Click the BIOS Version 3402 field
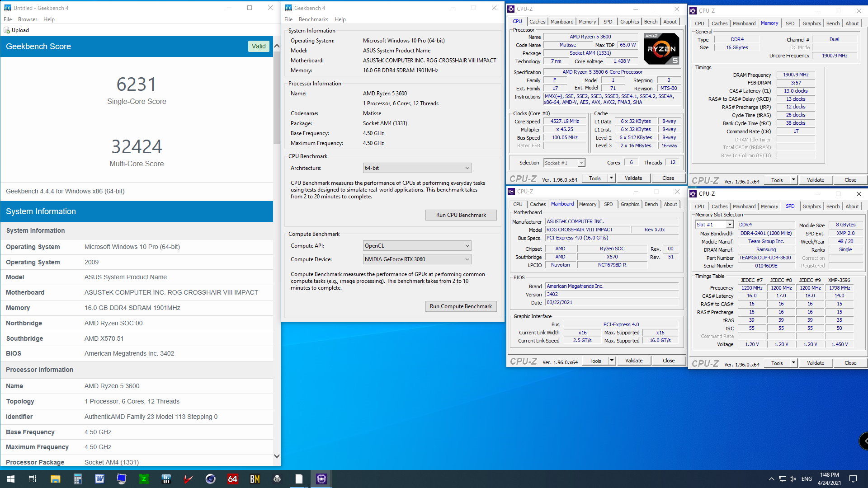The height and width of the screenshot is (488, 868). (x=612, y=294)
